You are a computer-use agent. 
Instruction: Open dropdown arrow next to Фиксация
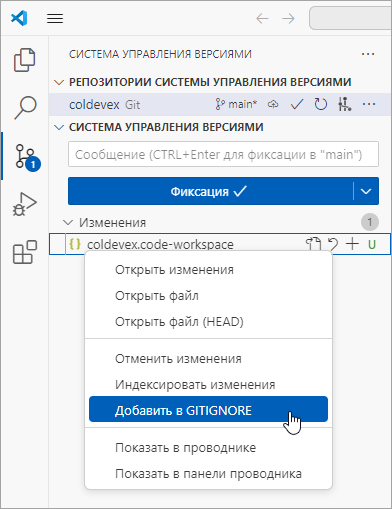click(x=366, y=191)
